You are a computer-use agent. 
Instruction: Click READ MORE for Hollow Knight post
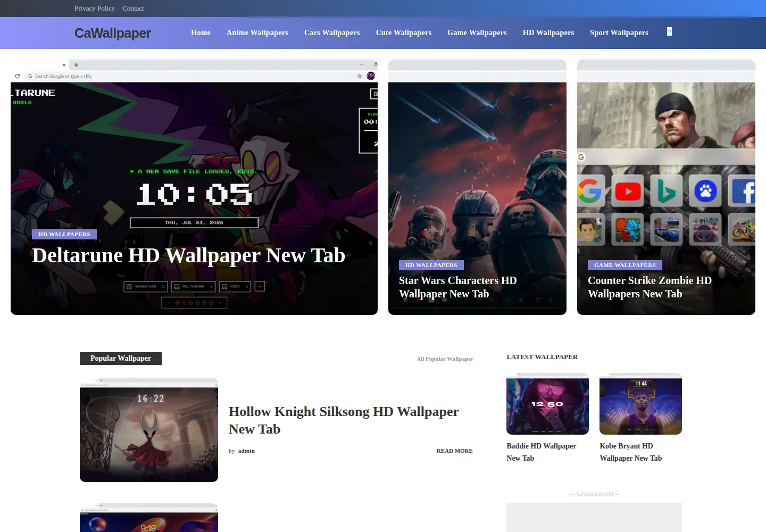[454, 451]
